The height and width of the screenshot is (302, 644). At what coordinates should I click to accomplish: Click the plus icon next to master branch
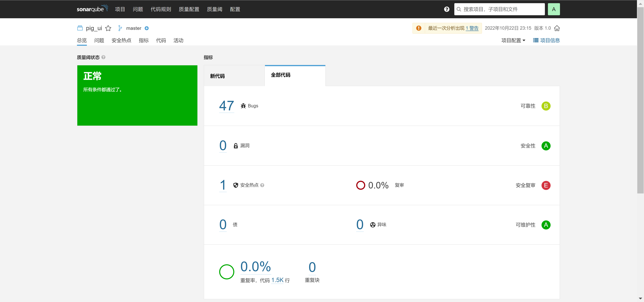[x=147, y=28]
